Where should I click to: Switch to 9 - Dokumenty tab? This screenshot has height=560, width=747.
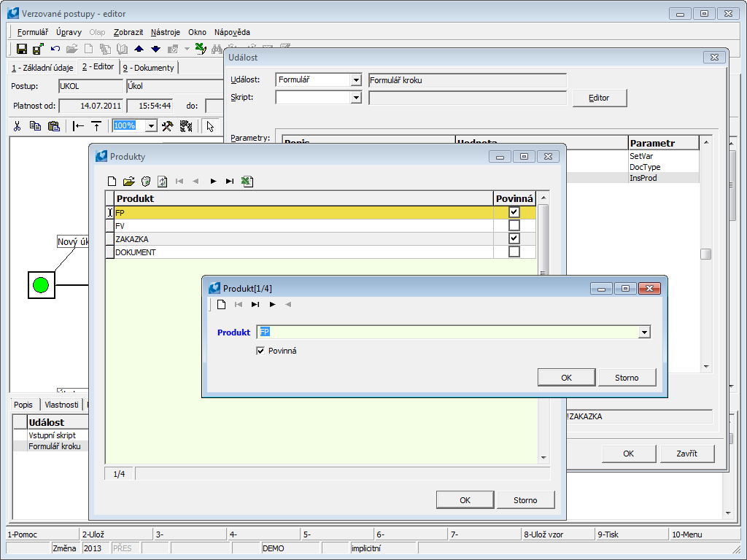coord(149,68)
